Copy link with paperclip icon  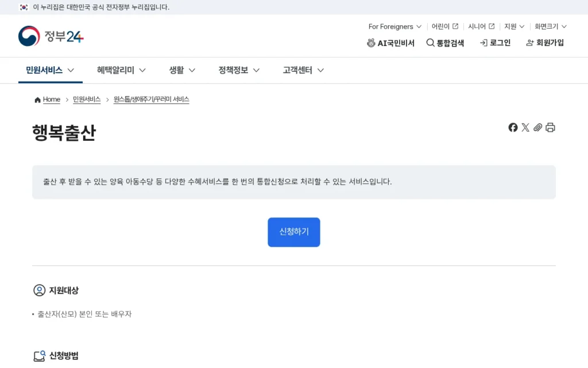[x=537, y=128]
